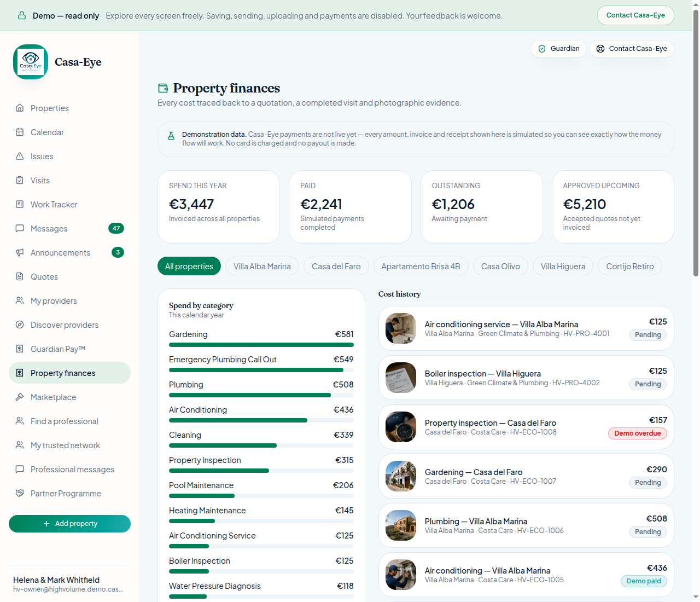Click the lock icon in demo banner
This screenshot has height=602, width=700.
pos(22,15)
